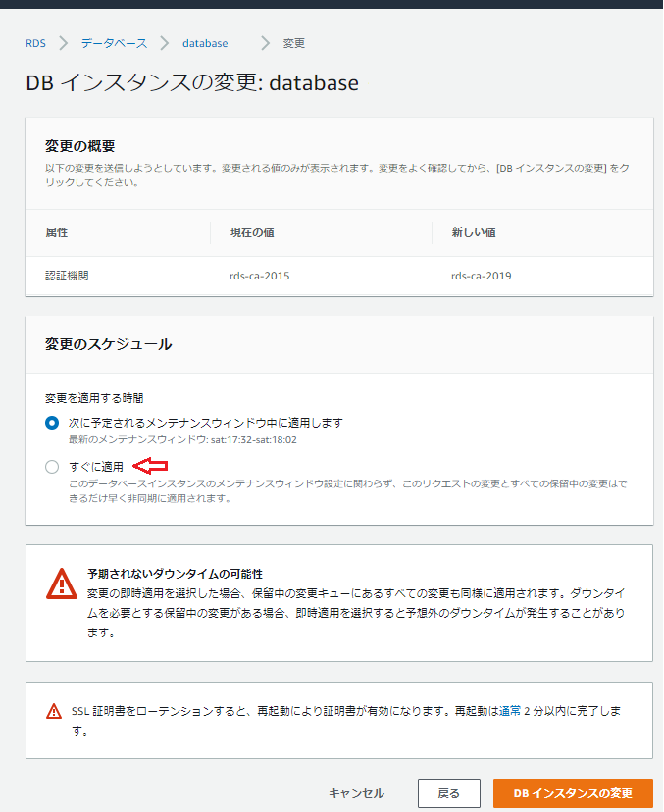664x812 pixels.
Task: Click the 戻る button
Action: tap(449, 793)
